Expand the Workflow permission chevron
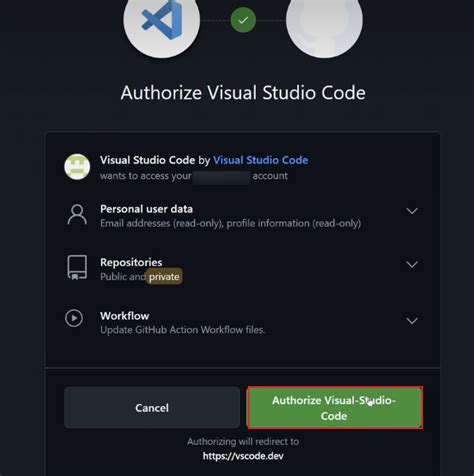 pos(412,321)
